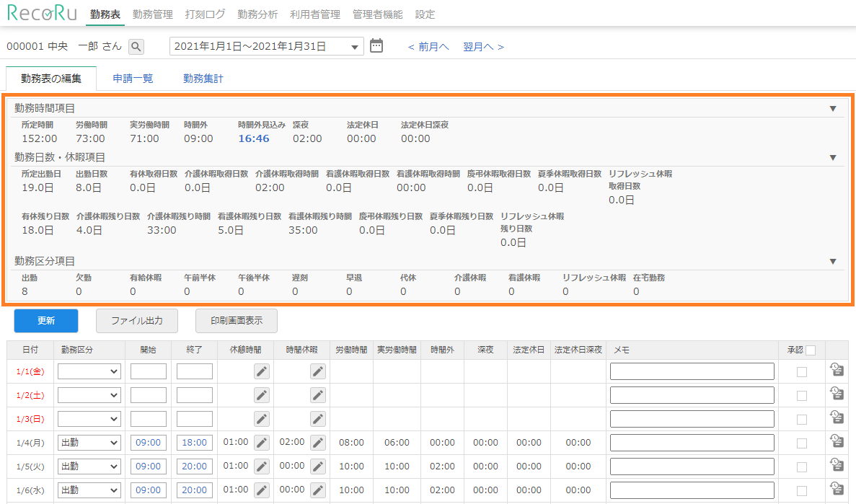This screenshot has width=856, height=504.
Task: Edit break time for 1/4(月) row
Action: [262, 443]
